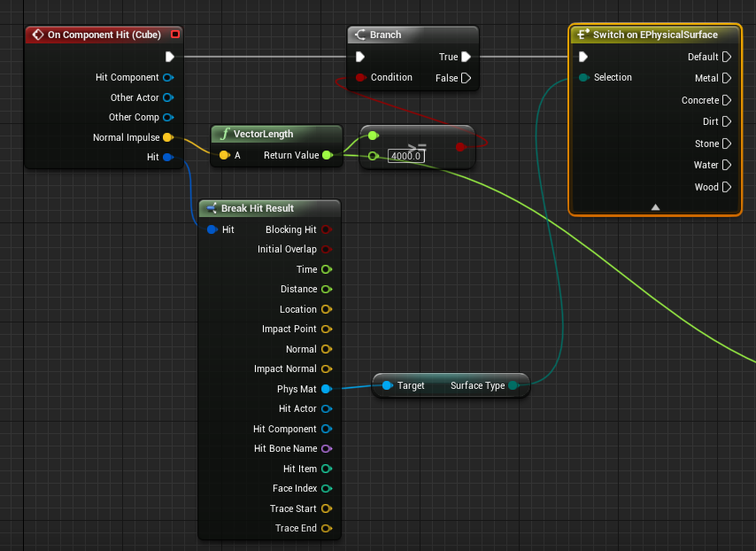Click the Branch node flow icon
This screenshot has height=551, width=756.
point(360,35)
